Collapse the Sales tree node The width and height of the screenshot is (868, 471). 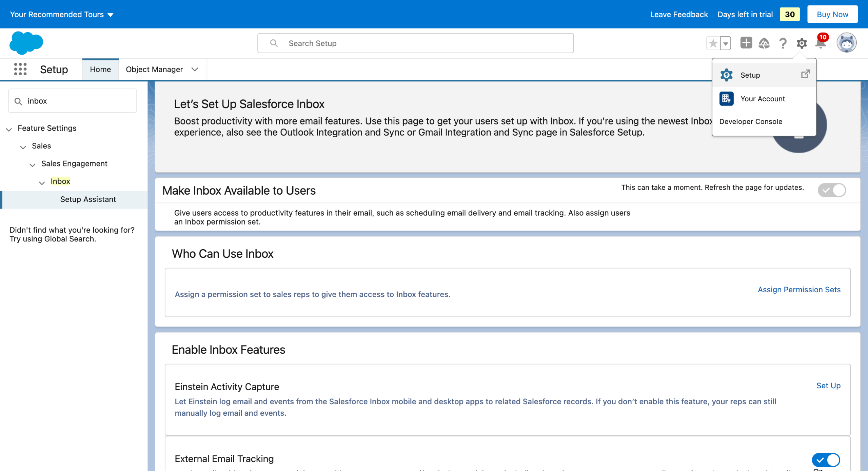(x=23, y=147)
